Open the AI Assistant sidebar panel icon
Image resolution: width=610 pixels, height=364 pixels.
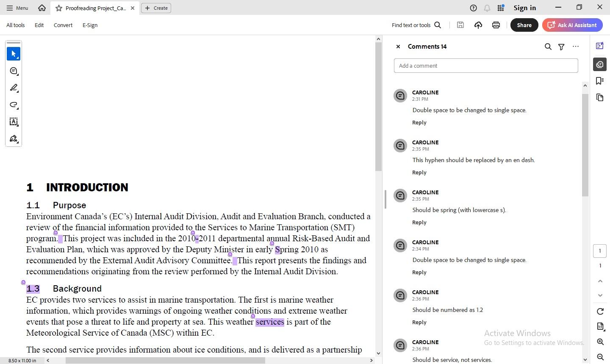(600, 46)
